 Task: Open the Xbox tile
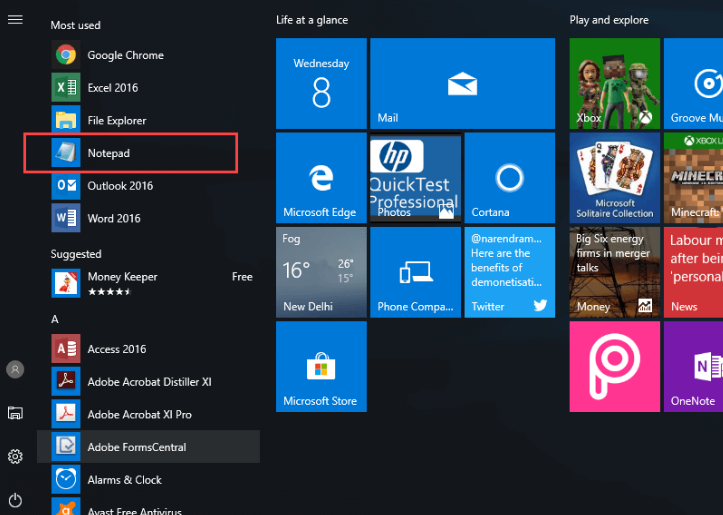(615, 83)
